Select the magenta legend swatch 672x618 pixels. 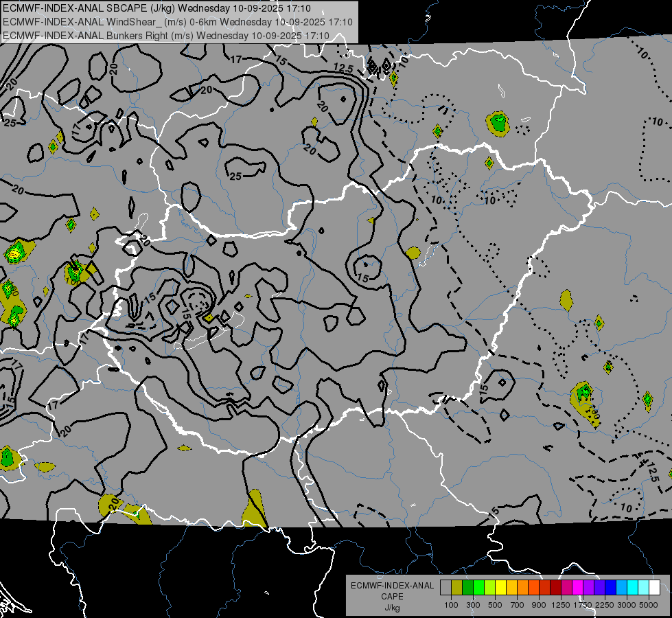tap(578, 587)
